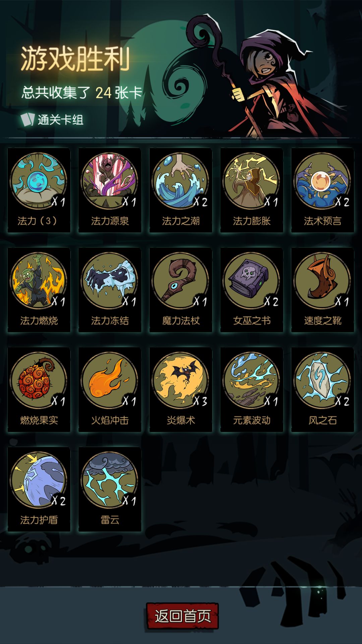The height and width of the screenshot is (644, 362).
Task: Choose the 速度之靴 boot card
Action: [x=322, y=290]
